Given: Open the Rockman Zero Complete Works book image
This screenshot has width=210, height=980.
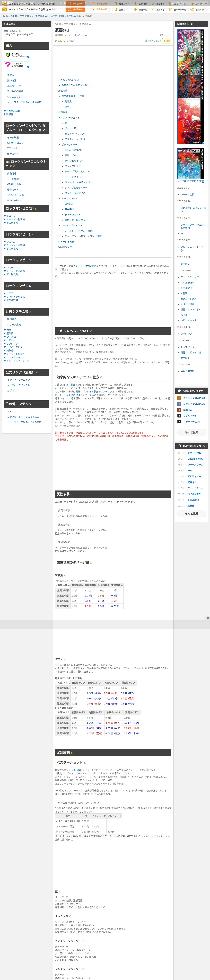Looking at the screenshot, I should click(x=191, y=164).
